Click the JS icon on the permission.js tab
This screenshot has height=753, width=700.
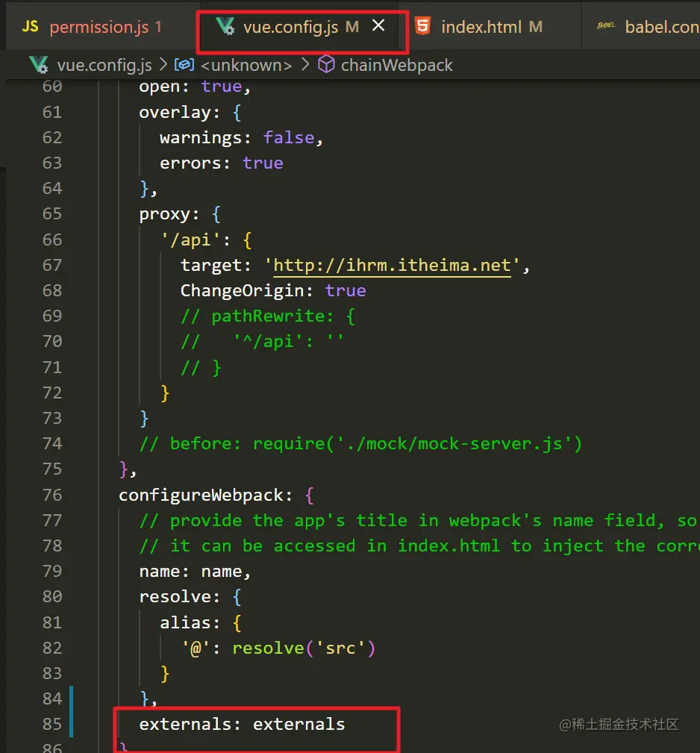point(30,26)
